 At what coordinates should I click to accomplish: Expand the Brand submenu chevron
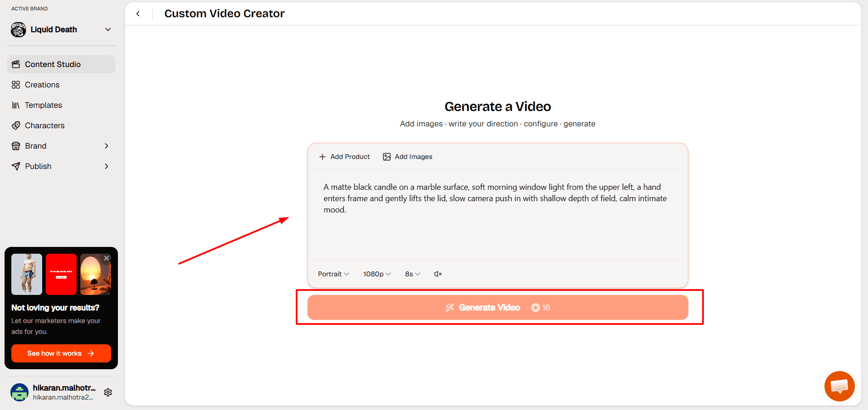(107, 146)
